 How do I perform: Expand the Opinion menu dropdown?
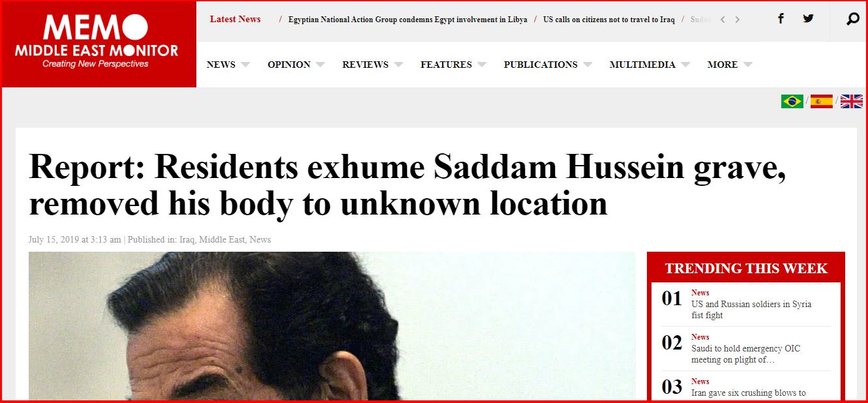click(297, 65)
